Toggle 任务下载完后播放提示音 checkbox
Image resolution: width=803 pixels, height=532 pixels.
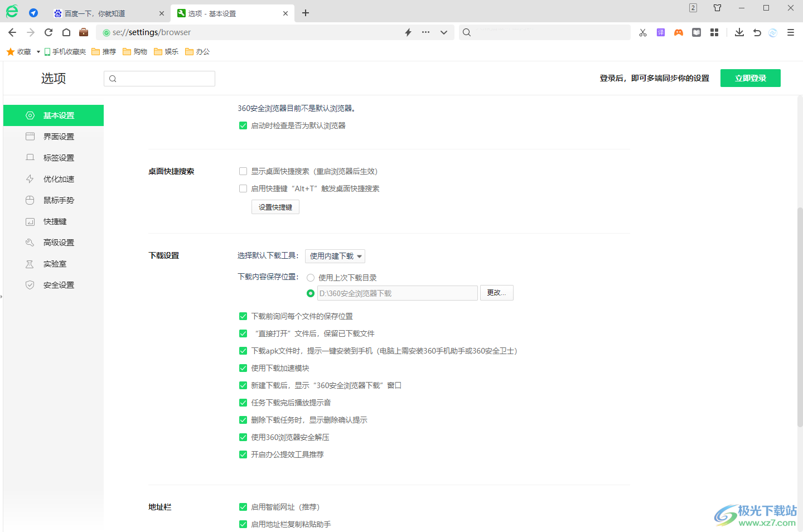[243, 403]
